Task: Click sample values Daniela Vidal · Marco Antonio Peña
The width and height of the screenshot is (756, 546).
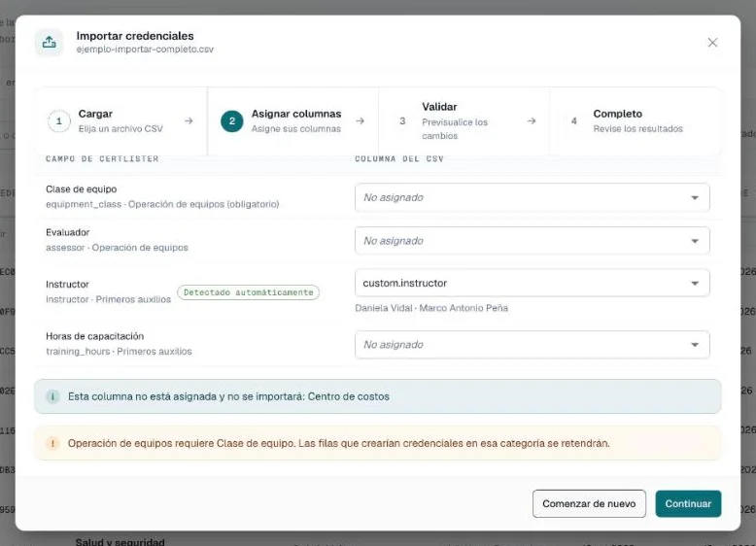Action: tap(431, 308)
